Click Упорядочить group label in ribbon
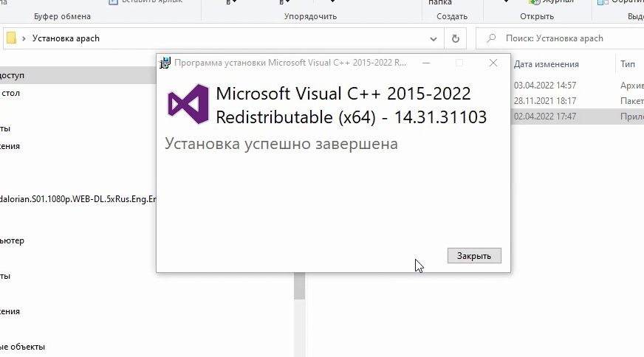Viewport: 644px width, 357px height. pyautogui.click(x=310, y=16)
